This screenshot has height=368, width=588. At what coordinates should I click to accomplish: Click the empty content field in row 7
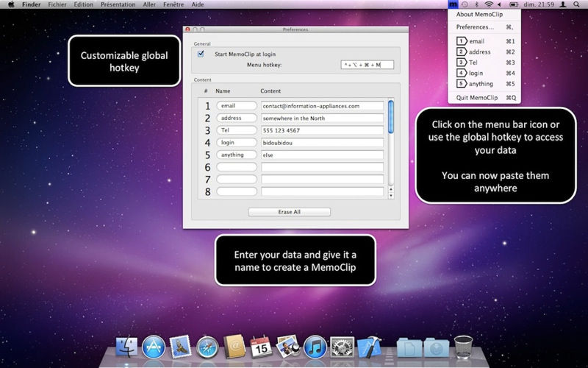point(323,179)
